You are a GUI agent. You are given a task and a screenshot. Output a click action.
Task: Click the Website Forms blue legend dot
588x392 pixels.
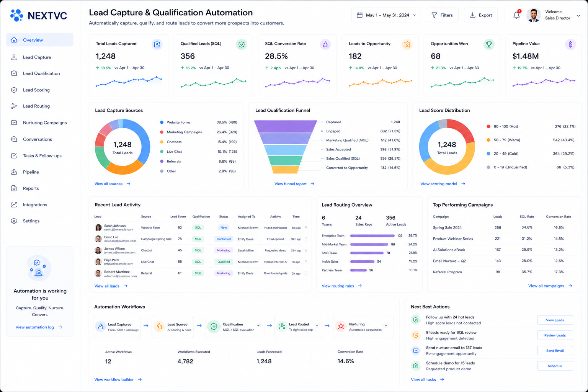162,122
